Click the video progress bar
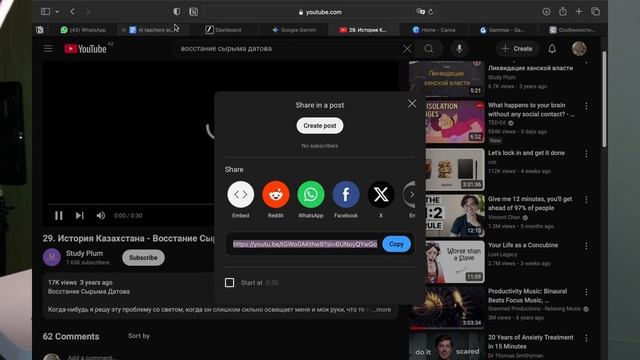 [131, 204]
